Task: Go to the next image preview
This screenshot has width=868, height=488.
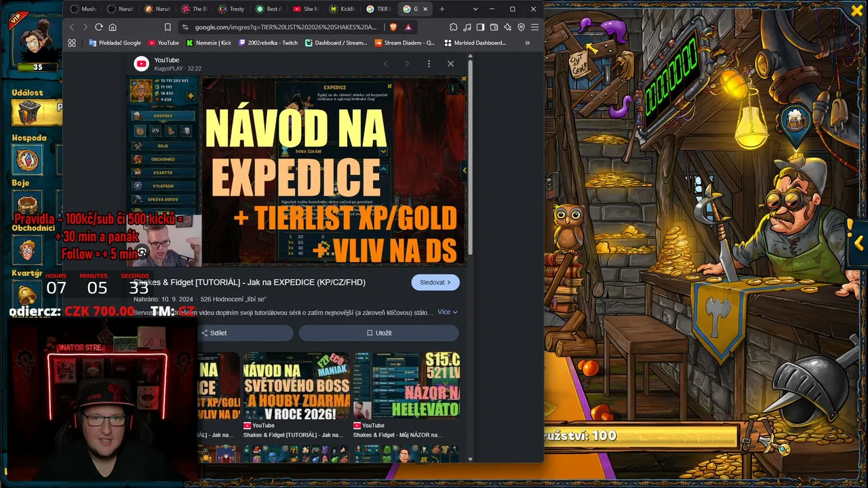Action: [407, 64]
